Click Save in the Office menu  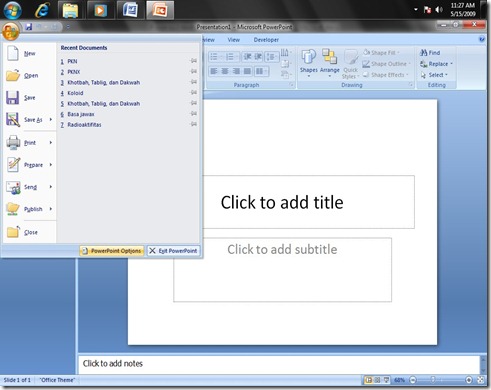(x=30, y=98)
